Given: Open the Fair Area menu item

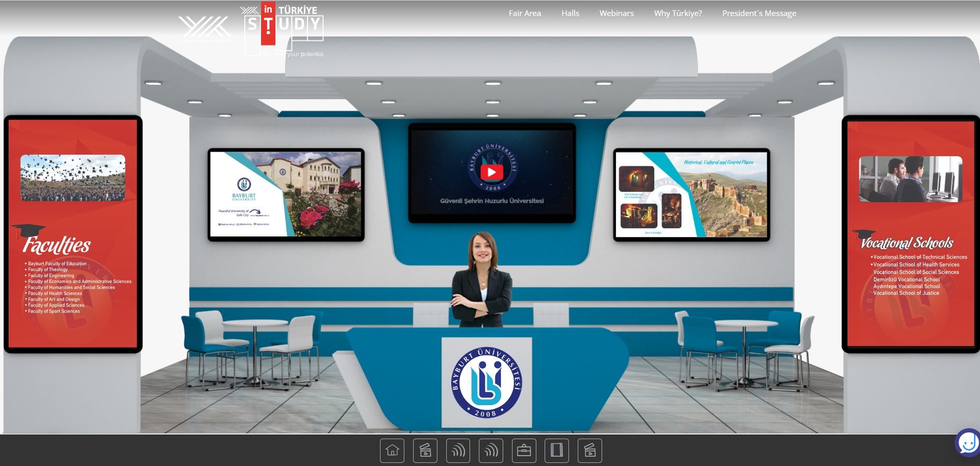Looking at the screenshot, I should [524, 13].
